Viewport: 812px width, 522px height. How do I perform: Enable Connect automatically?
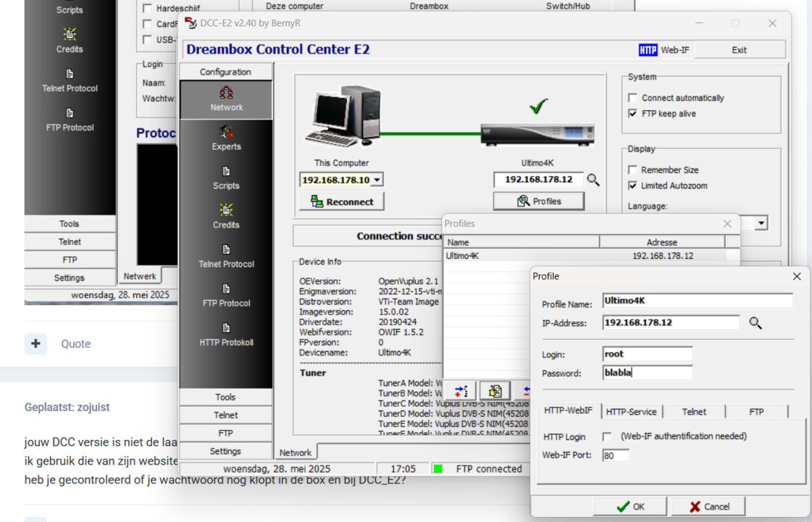point(632,98)
